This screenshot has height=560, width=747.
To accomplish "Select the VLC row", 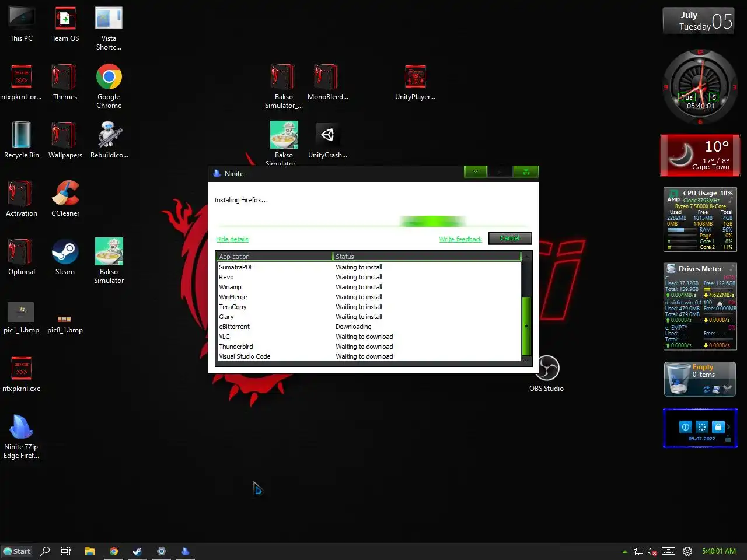I will tap(368, 337).
